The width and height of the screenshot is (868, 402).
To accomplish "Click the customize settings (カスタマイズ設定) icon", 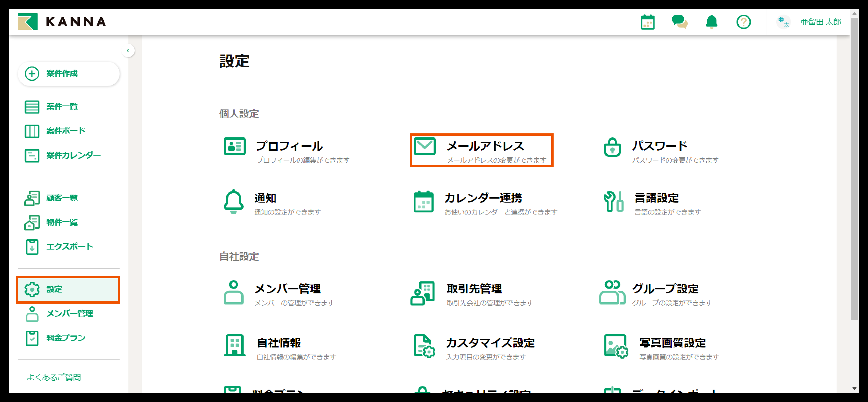I will [424, 346].
